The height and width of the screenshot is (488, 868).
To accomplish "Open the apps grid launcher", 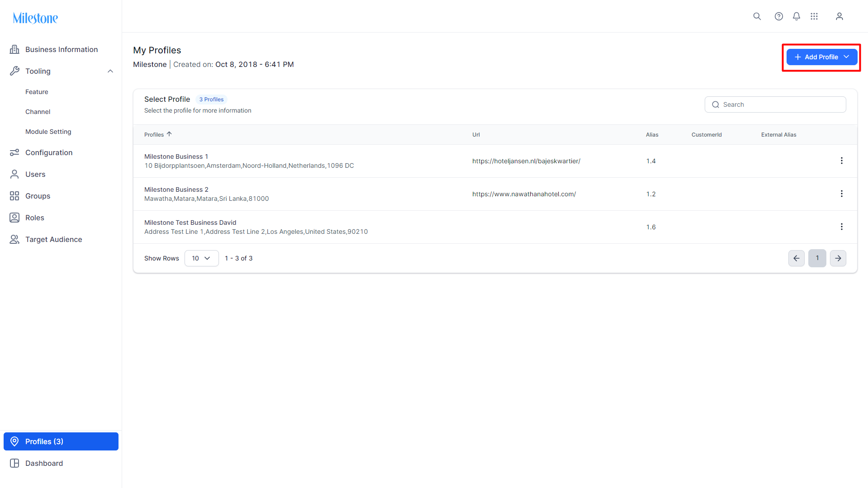I will tap(814, 16).
